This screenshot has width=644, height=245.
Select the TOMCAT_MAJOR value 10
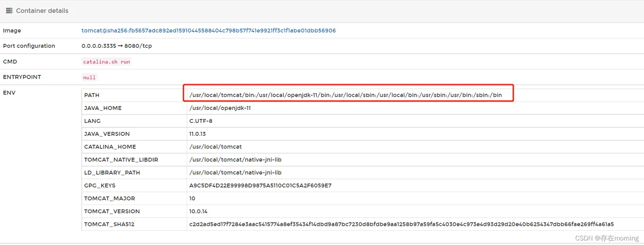(x=192, y=198)
